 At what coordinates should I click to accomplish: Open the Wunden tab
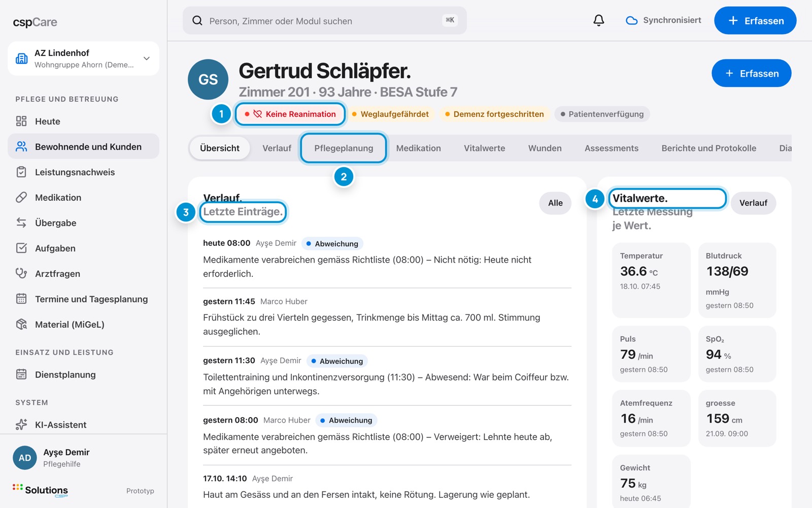[545, 148]
